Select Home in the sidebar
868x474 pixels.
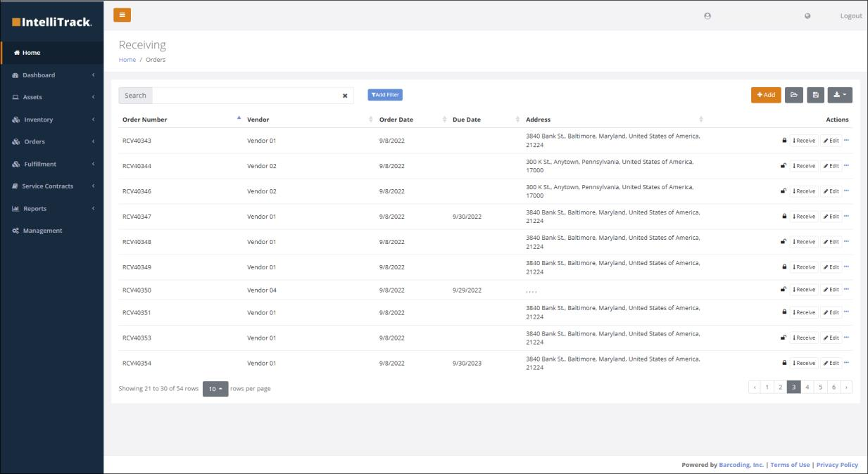[52, 53]
